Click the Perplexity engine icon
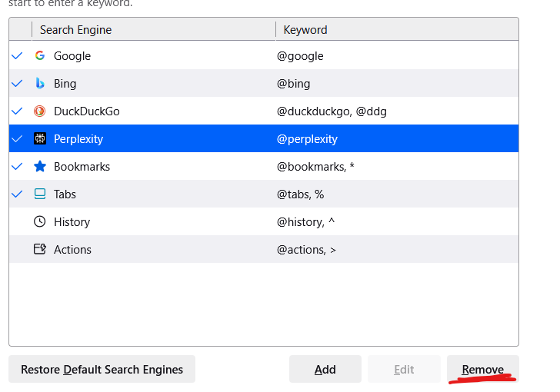 coord(40,139)
